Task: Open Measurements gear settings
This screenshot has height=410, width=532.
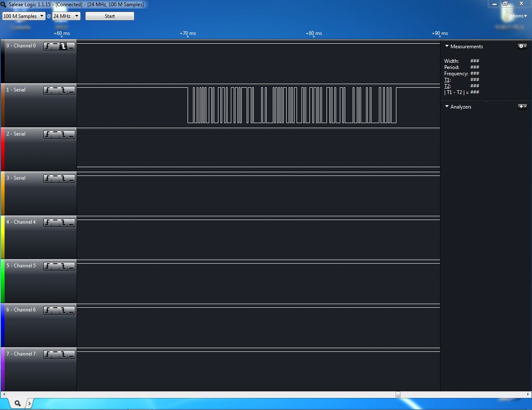Action: [522, 46]
